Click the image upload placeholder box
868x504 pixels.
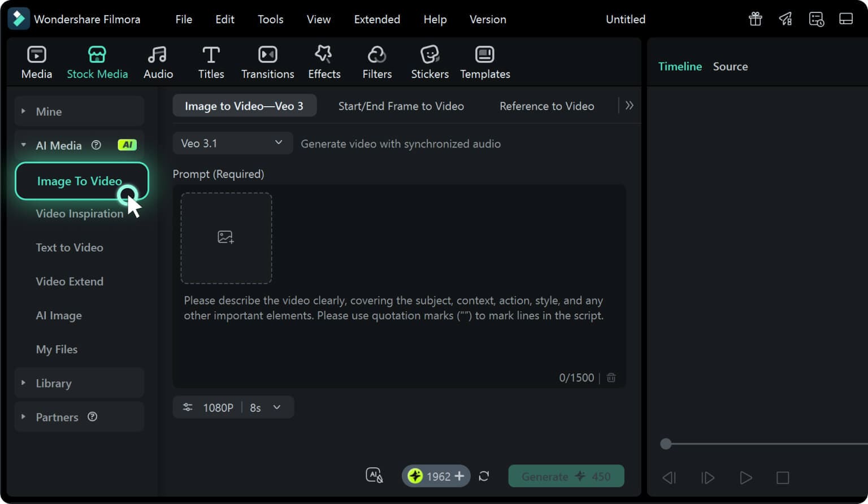pyautogui.click(x=226, y=238)
